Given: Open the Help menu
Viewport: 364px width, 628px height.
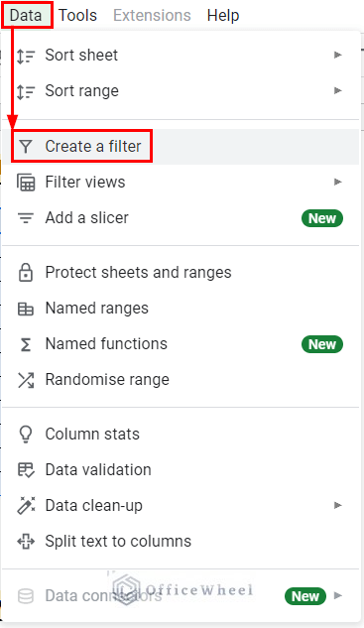Looking at the screenshot, I should coord(223,15).
